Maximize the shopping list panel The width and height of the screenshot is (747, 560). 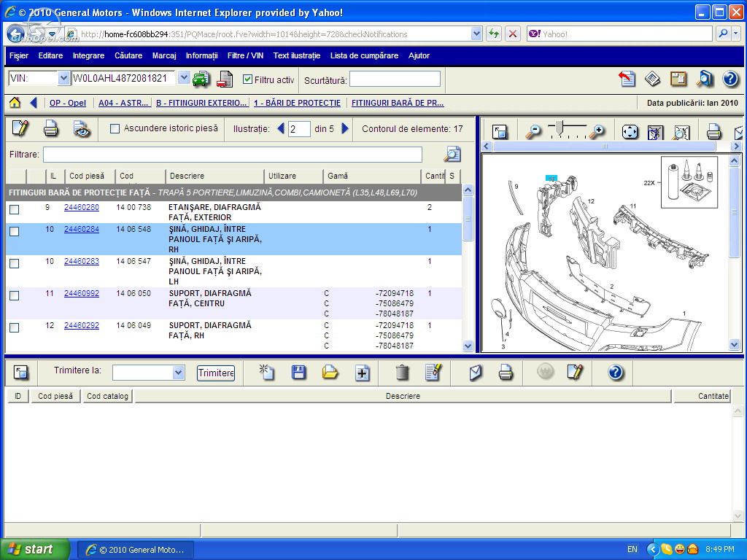click(x=20, y=373)
